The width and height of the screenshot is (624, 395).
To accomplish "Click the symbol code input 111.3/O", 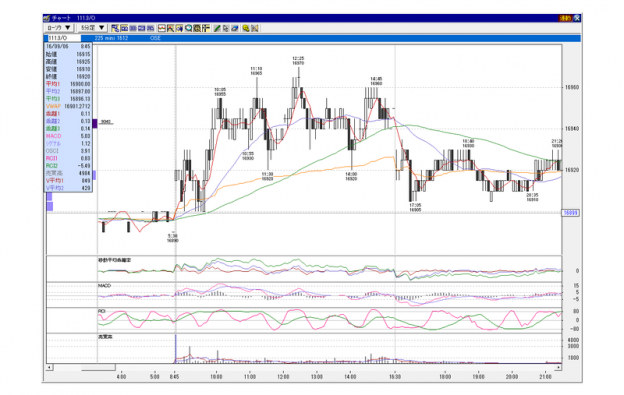I will click(x=64, y=38).
